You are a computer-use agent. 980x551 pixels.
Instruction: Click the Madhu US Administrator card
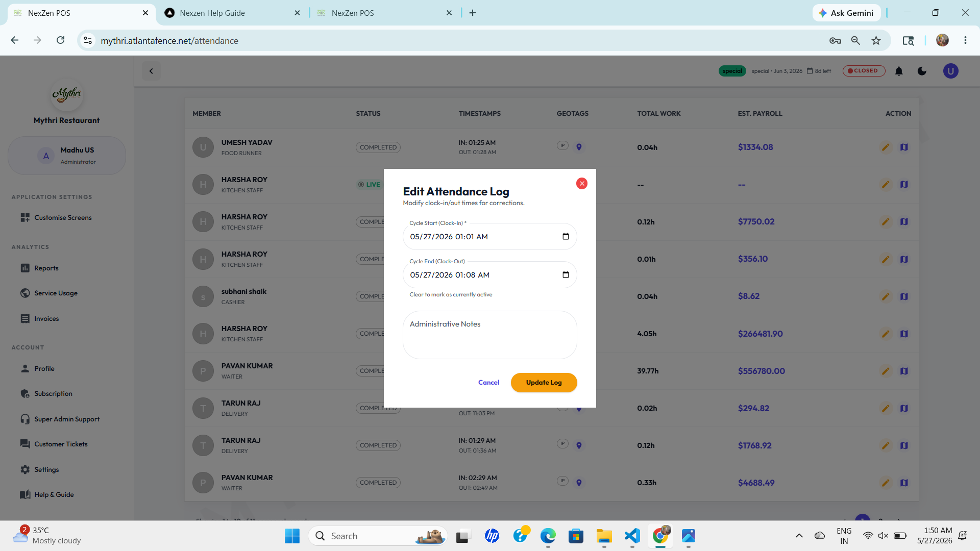(x=67, y=156)
